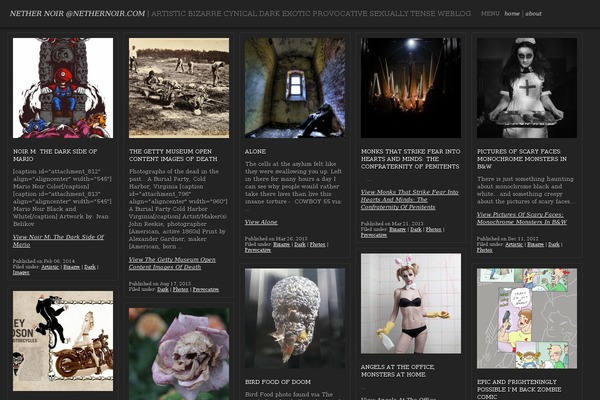
Task: Click 'Published on Dec 11, 2012' date text
Action: (x=508, y=239)
